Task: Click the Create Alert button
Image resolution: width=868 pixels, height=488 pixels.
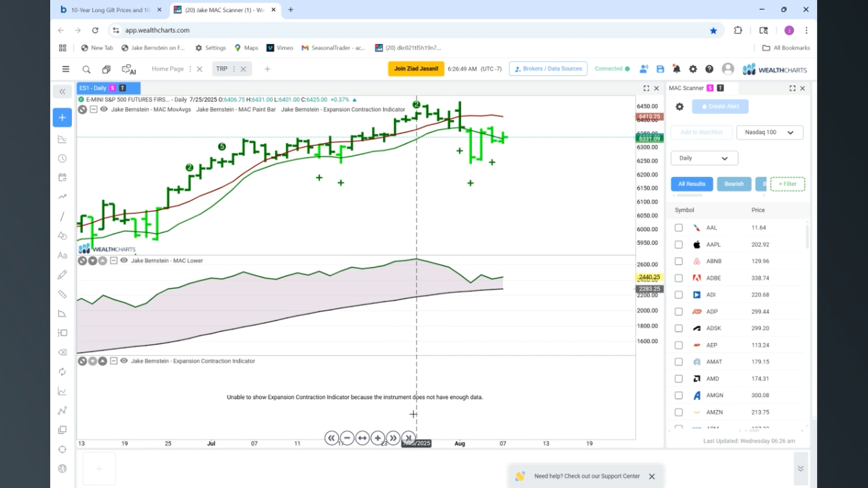Action: point(720,107)
